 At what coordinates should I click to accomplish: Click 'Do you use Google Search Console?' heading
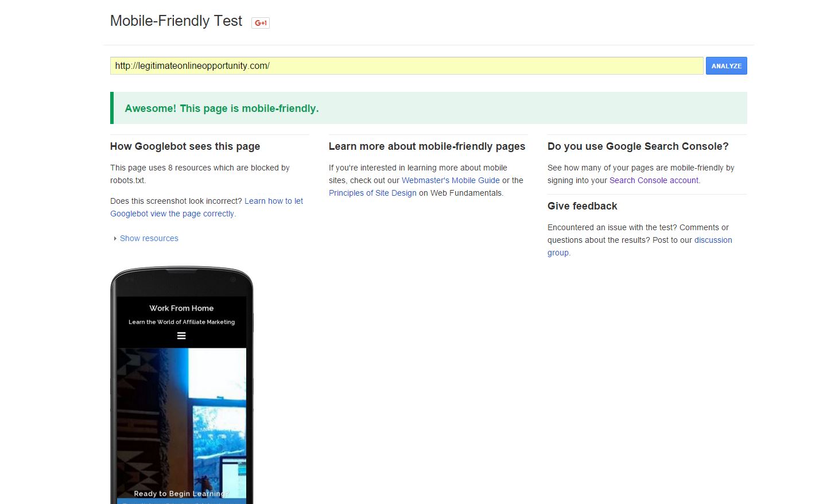638,146
